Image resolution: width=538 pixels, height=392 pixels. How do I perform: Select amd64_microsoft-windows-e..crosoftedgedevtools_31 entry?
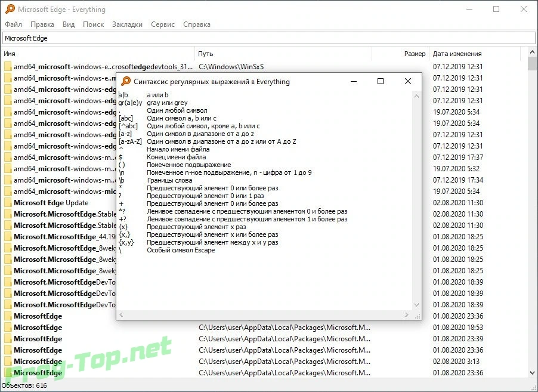103,67
